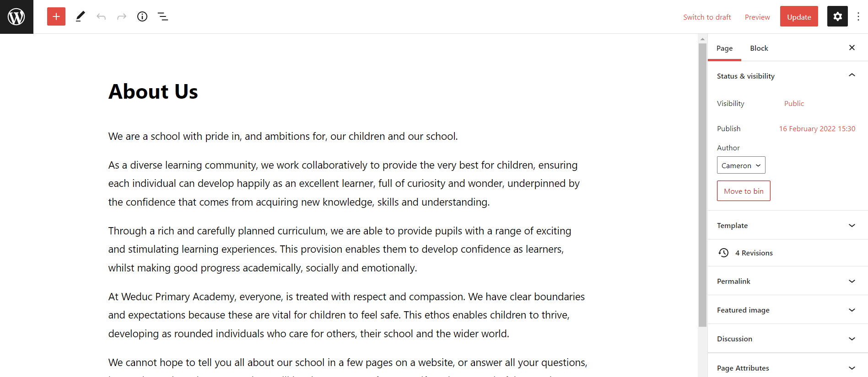Toggle the Settings gear sidebar
Screen dimensions: 868x377
coord(837,16)
